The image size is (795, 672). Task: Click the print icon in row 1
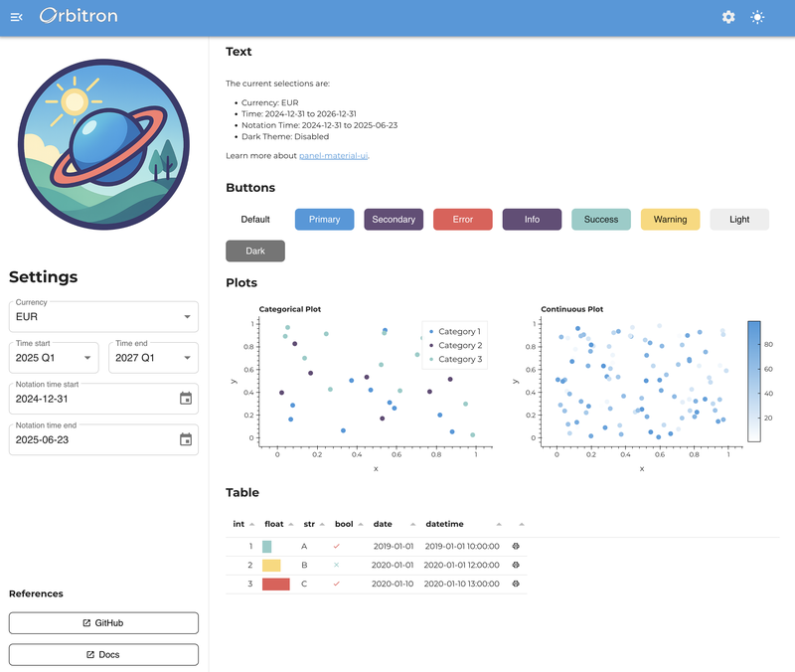pyautogui.click(x=516, y=546)
